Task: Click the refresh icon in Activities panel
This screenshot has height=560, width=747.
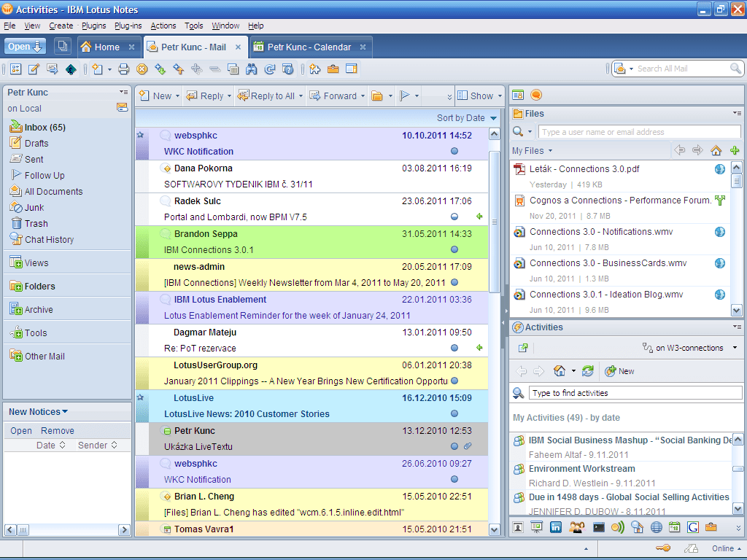Action: tap(588, 371)
